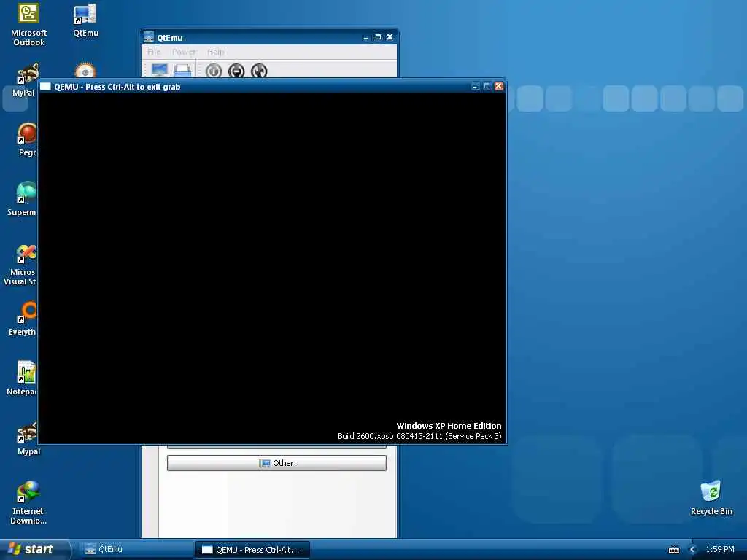This screenshot has width=747, height=560.
Task: Click the restart icon in QtEmu toolbar
Action: (259, 71)
